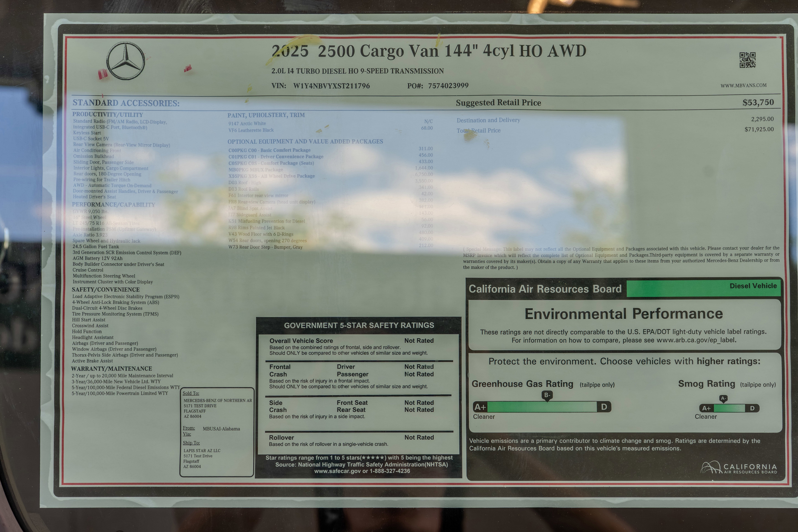This screenshot has height=532, width=798.
Task: Click the 'Hill Start Assist' line
Action: tap(89, 320)
